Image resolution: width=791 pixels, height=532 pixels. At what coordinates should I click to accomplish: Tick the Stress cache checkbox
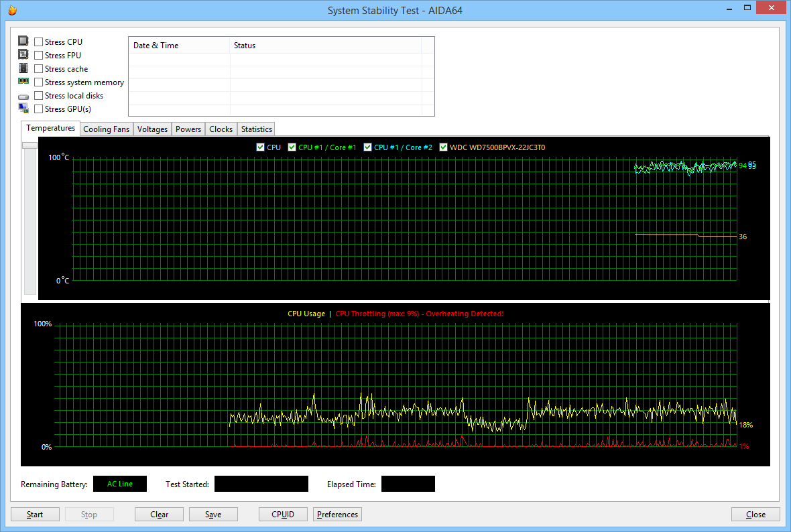[x=38, y=68]
